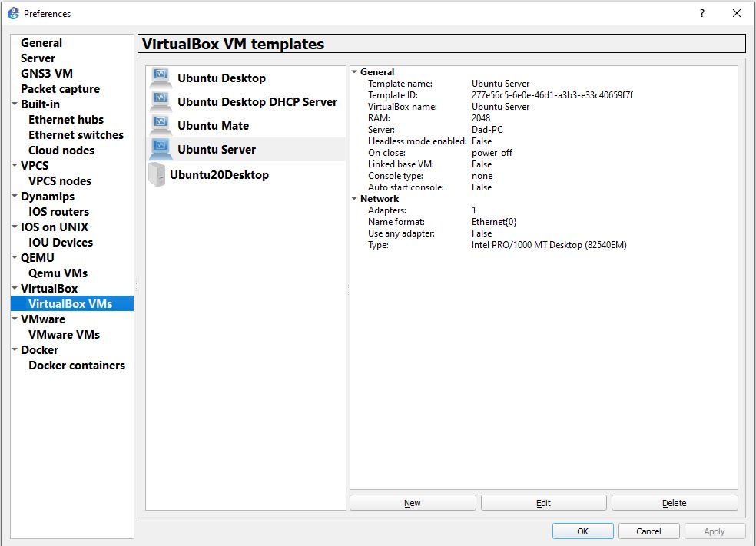The image size is (756, 546).
Task: Click the Ubuntu Server template VM icon
Action: tap(161, 150)
